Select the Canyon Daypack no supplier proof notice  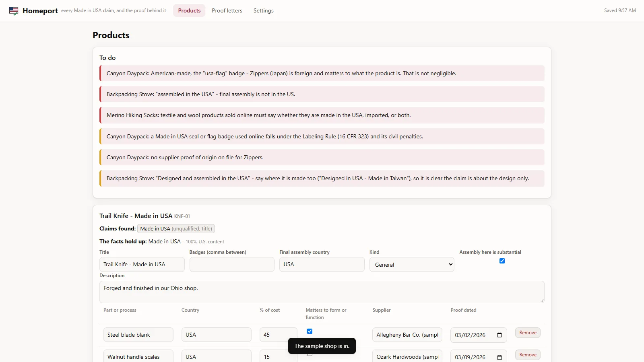(322, 157)
